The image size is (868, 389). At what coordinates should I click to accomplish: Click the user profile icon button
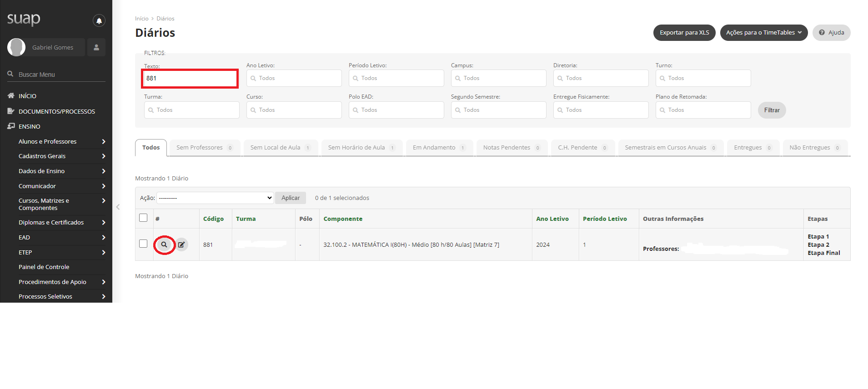click(96, 47)
